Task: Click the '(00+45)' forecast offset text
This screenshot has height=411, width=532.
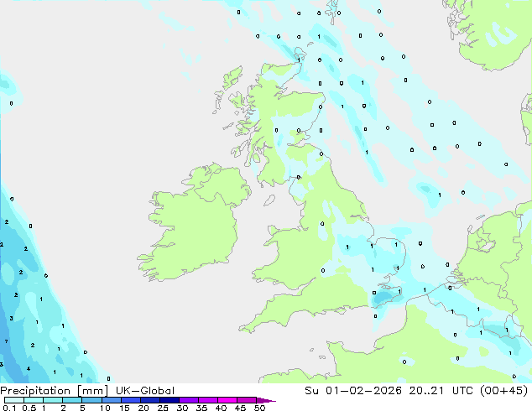Action: [x=503, y=391]
